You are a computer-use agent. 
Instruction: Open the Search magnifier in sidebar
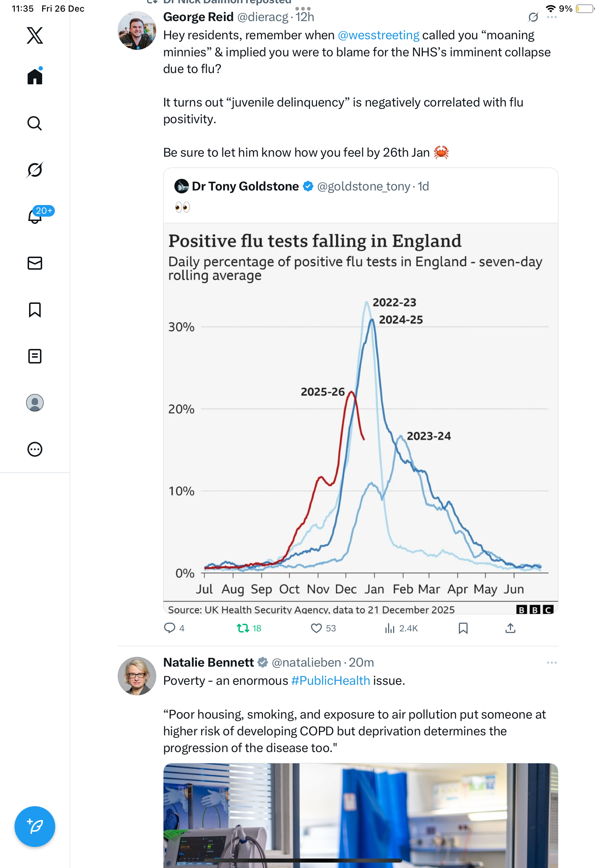(x=35, y=123)
